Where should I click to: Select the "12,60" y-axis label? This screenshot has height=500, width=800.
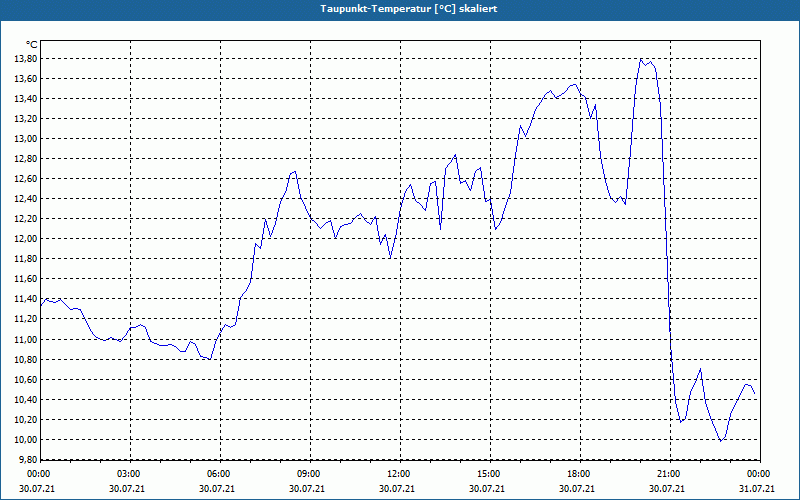pyautogui.click(x=26, y=179)
